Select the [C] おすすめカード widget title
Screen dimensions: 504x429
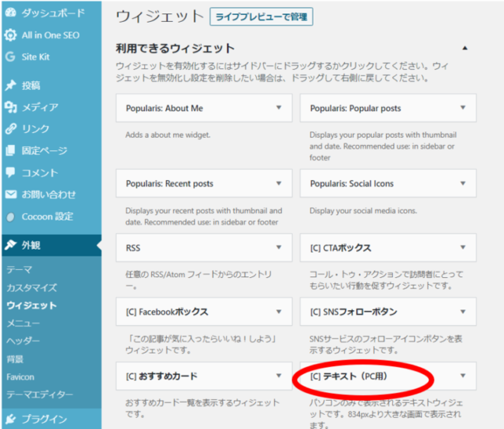[x=161, y=376]
